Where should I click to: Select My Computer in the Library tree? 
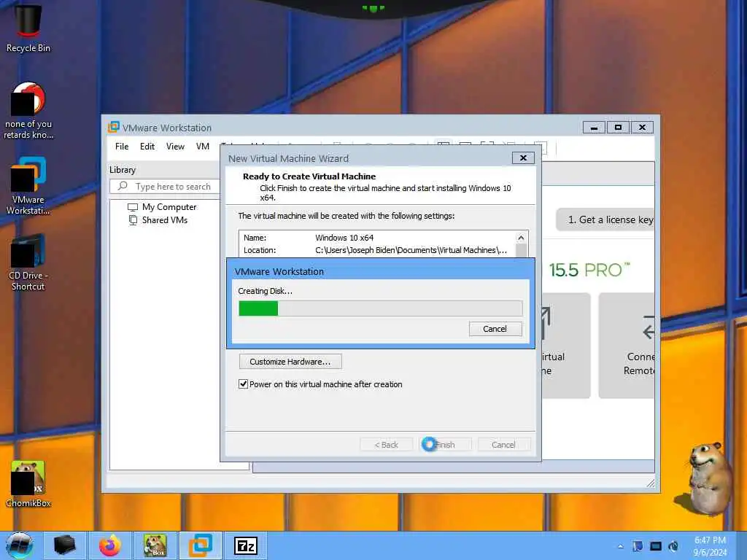pyautogui.click(x=169, y=207)
